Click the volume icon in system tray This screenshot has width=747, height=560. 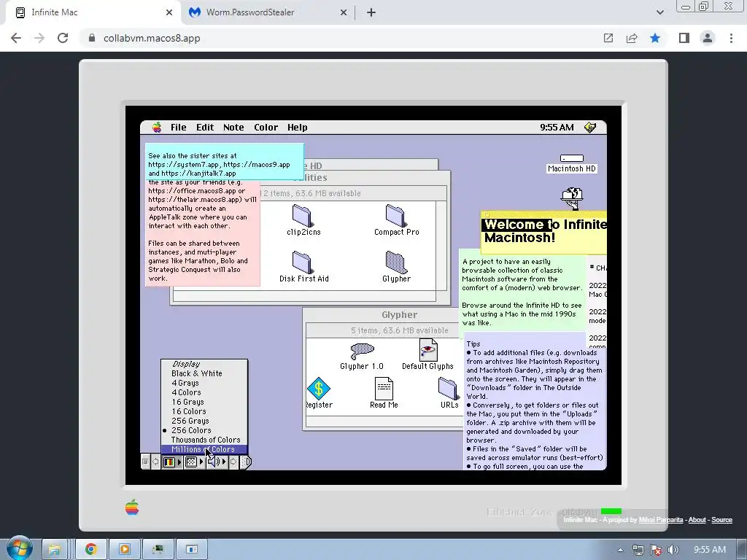pyautogui.click(x=673, y=550)
